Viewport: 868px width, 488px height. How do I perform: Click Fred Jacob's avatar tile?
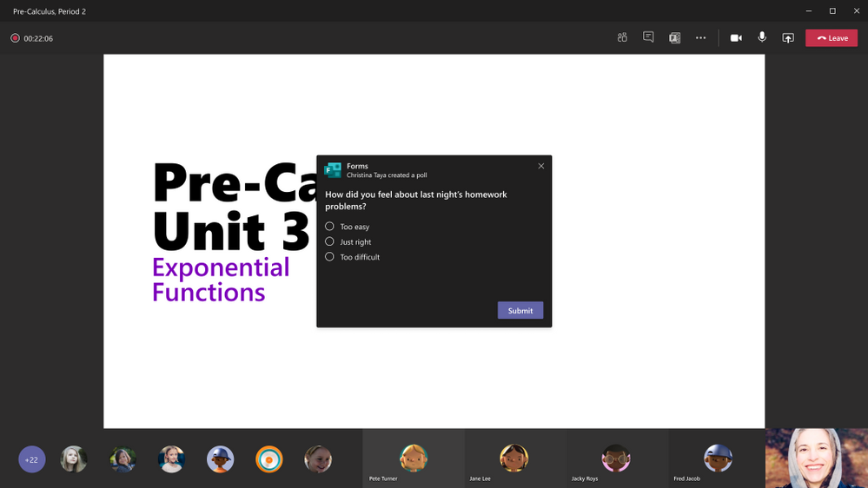tap(718, 458)
